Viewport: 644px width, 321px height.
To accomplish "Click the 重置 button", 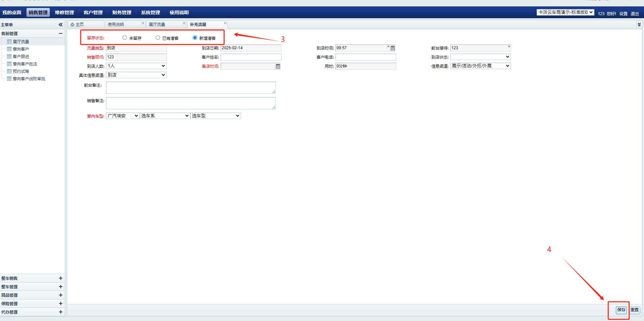I will point(635,310).
